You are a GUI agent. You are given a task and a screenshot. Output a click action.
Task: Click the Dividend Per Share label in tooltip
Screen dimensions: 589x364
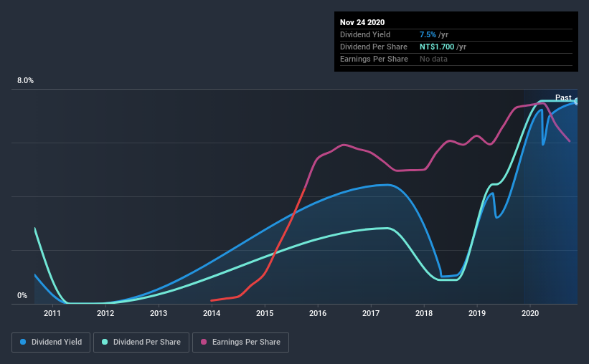pyautogui.click(x=373, y=47)
